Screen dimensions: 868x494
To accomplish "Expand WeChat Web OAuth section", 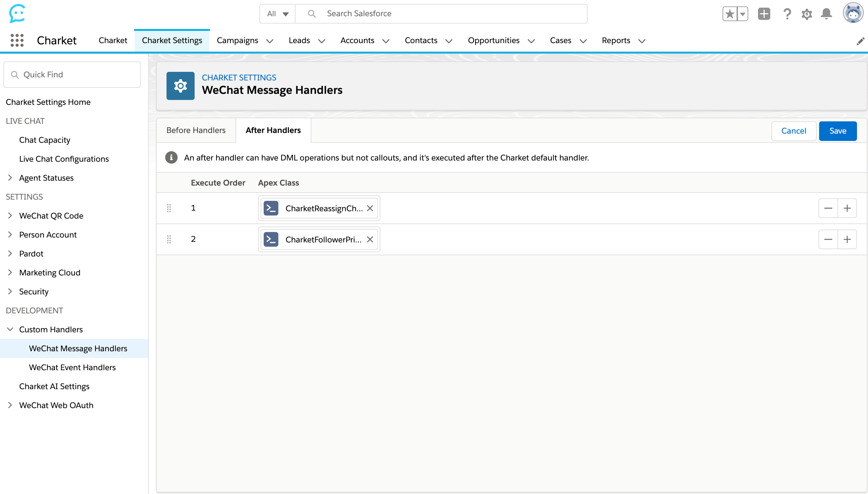I will pyautogui.click(x=10, y=405).
